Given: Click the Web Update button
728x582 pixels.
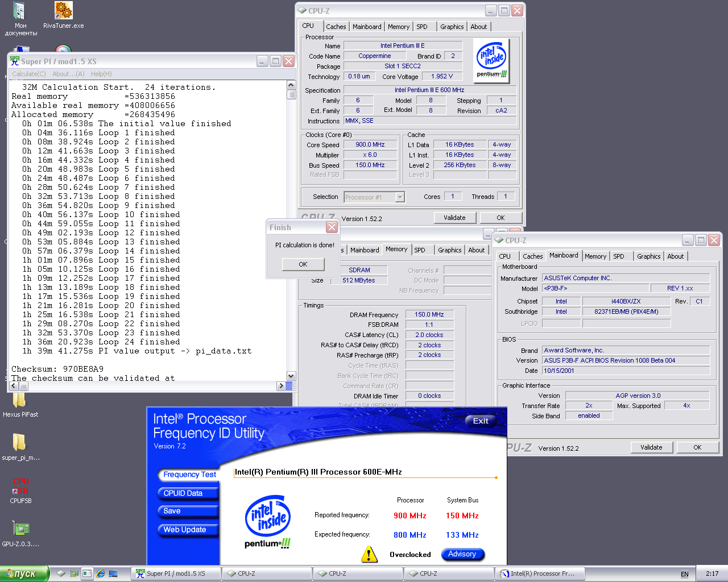Looking at the screenshot, I should (189, 530).
